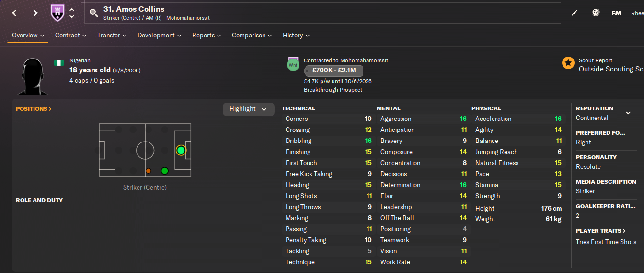
Task: Click the orange Scout Report star icon
Action: pyautogui.click(x=568, y=63)
